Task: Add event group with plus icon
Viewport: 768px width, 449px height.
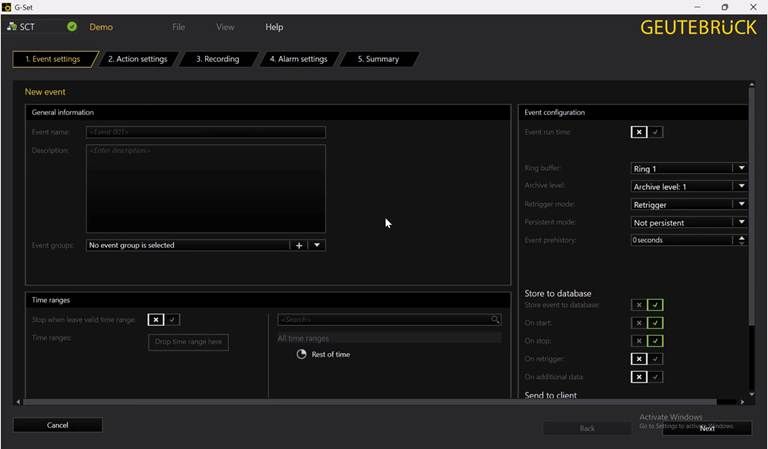Action: [299, 245]
